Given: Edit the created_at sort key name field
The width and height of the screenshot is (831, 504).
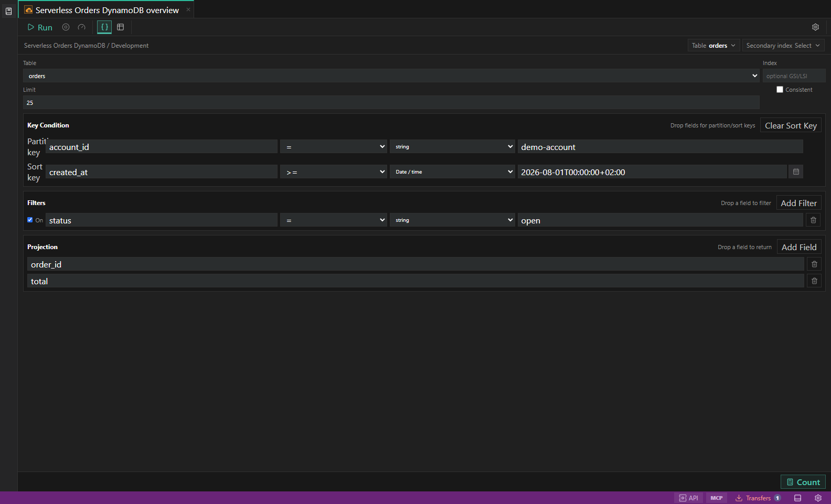Looking at the screenshot, I should (x=162, y=172).
